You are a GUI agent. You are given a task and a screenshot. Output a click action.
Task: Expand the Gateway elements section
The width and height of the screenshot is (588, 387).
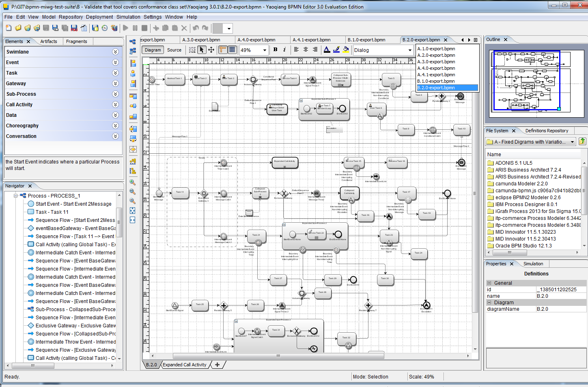(x=115, y=84)
